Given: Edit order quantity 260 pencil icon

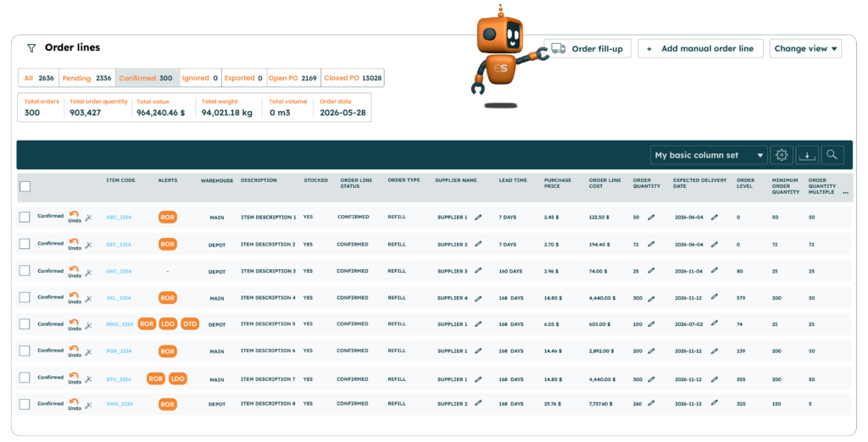Looking at the screenshot, I should coord(651,403).
